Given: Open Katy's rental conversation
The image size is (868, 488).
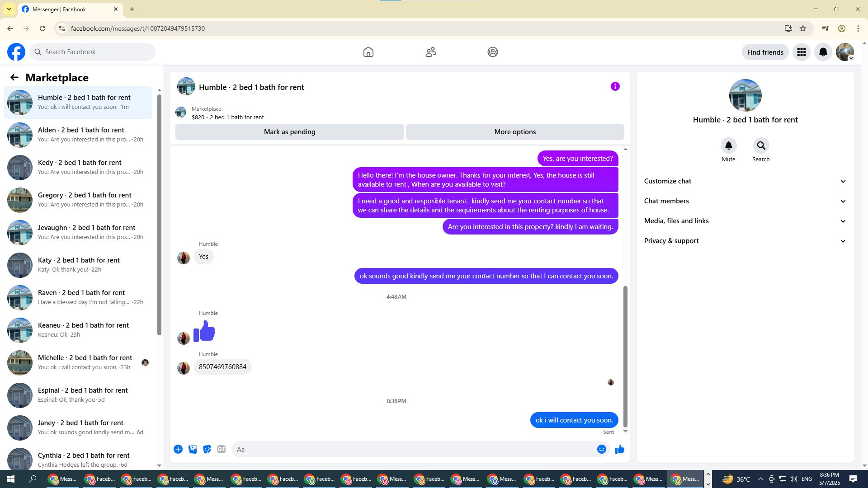Looking at the screenshot, I should click(79, 265).
